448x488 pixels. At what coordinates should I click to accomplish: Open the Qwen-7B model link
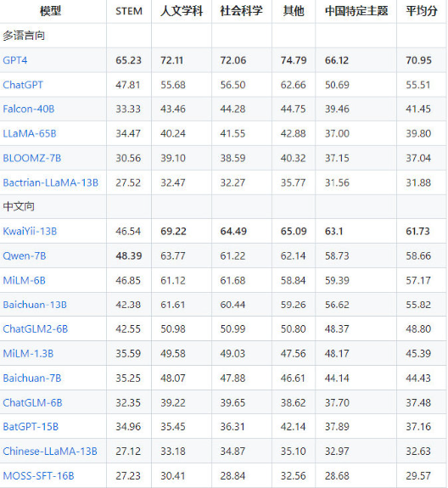click(x=25, y=255)
